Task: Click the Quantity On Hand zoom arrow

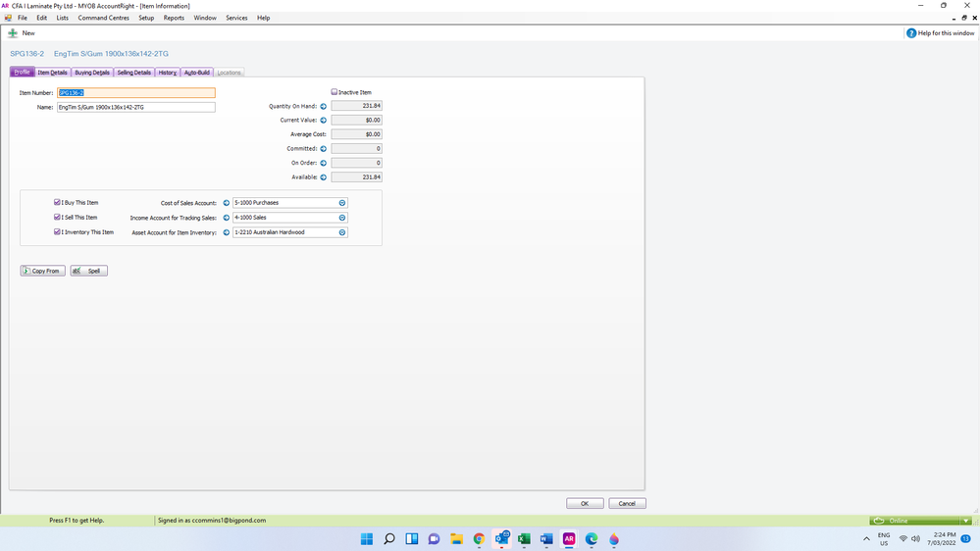Action: [x=324, y=106]
